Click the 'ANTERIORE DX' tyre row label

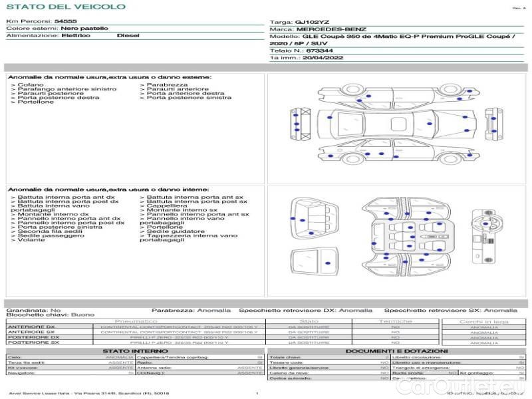tap(31, 327)
